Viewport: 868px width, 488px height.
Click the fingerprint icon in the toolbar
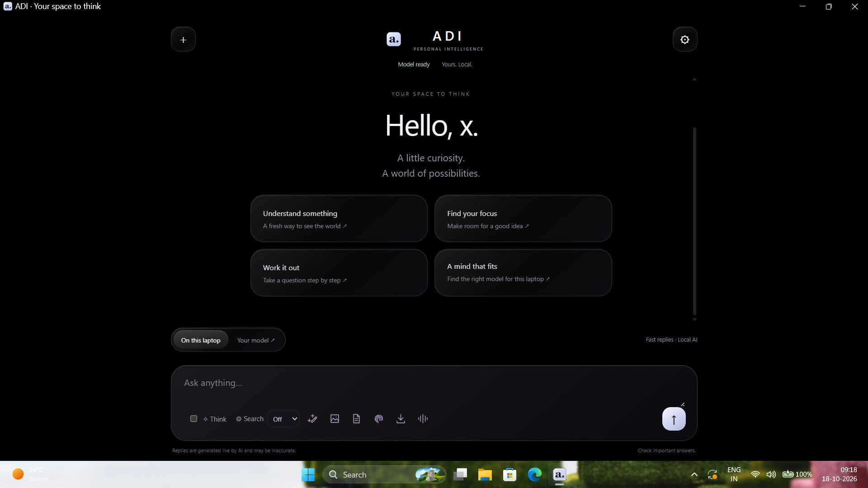pos(379,419)
